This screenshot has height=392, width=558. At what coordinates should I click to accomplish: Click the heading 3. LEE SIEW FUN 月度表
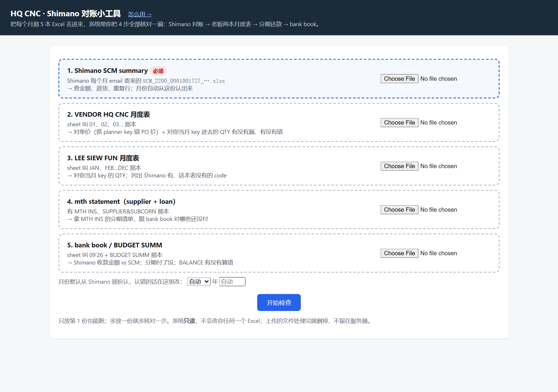(x=103, y=158)
